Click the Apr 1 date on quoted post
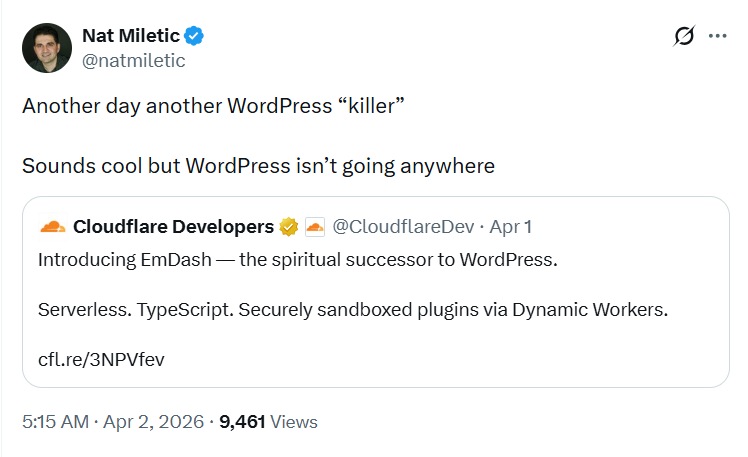748x457 pixels. 512,227
